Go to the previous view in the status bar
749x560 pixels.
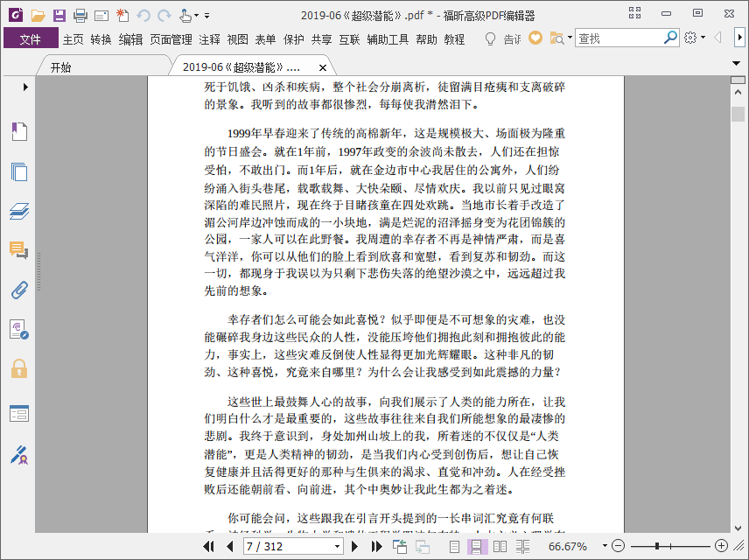[x=399, y=546]
